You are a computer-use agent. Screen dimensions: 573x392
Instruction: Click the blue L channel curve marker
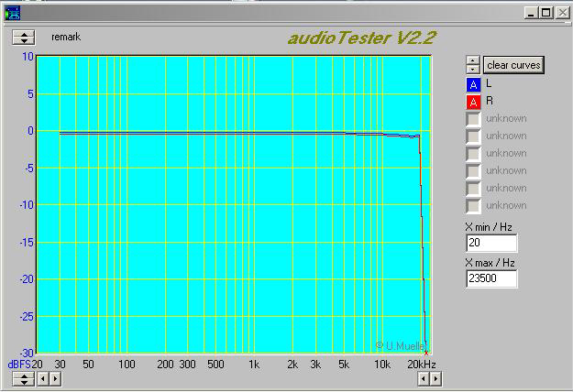click(473, 84)
